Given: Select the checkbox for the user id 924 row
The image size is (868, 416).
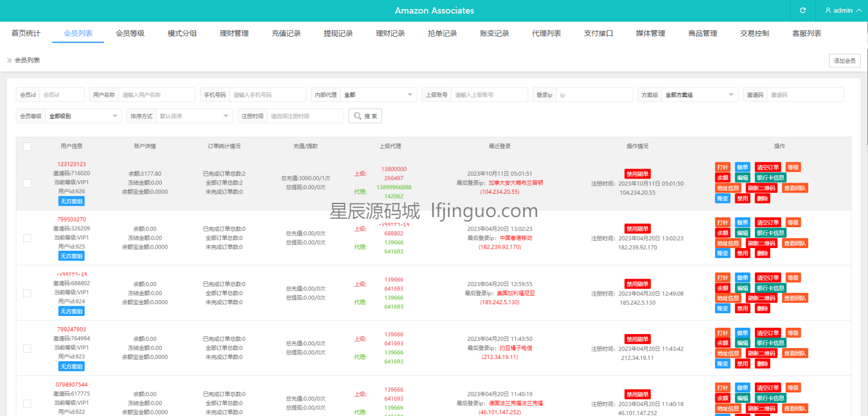Looking at the screenshot, I should [x=27, y=293].
